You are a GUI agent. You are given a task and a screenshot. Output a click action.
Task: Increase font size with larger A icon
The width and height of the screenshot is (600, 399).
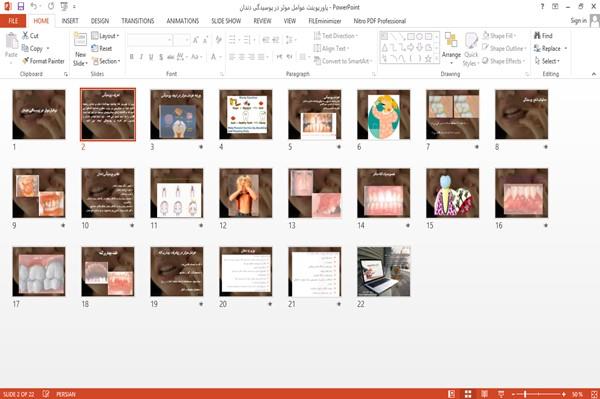[196, 40]
